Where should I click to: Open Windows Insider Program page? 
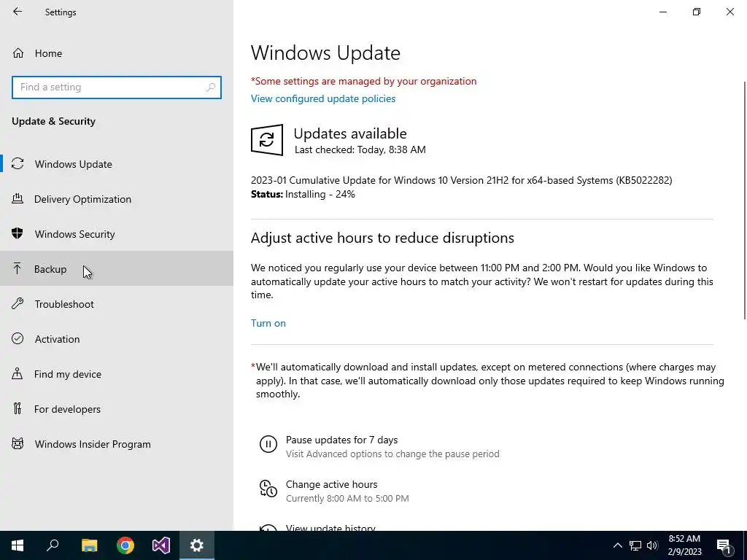[x=117, y=444]
